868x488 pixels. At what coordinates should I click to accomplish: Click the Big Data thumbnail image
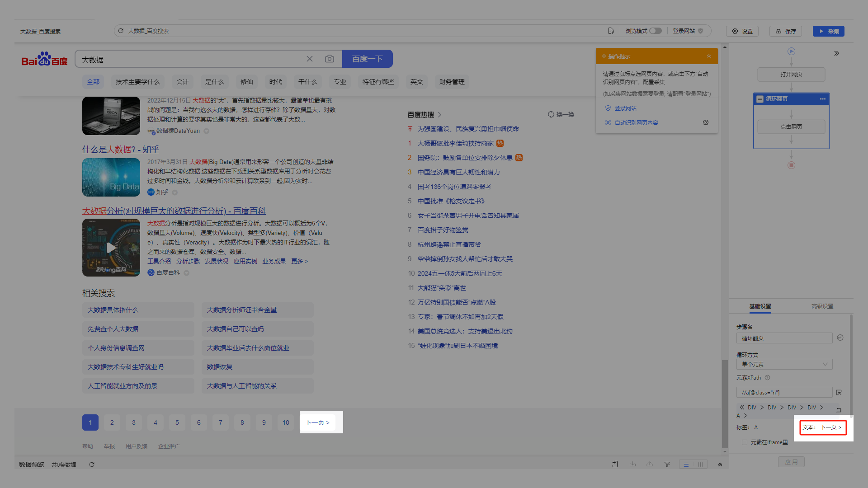click(111, 177)
